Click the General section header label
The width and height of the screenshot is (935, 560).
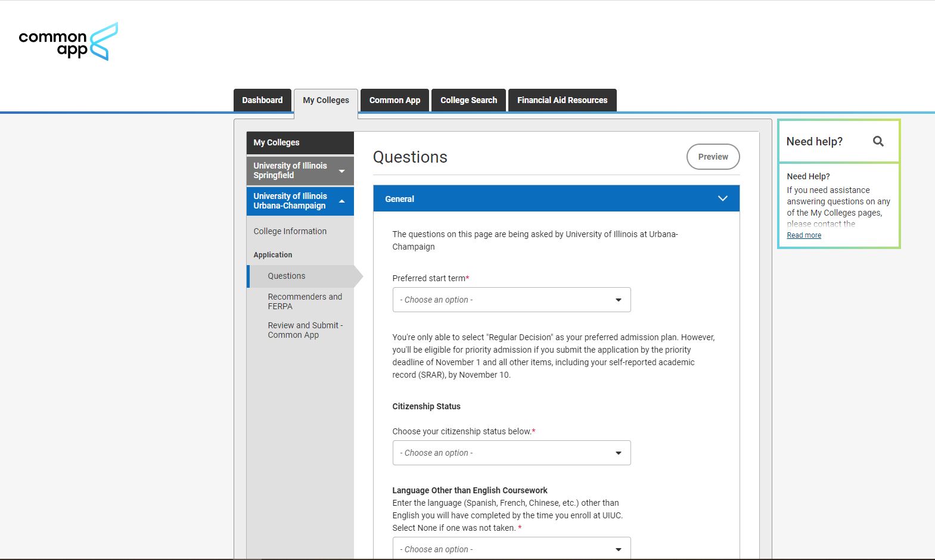(x=399, y=199)
